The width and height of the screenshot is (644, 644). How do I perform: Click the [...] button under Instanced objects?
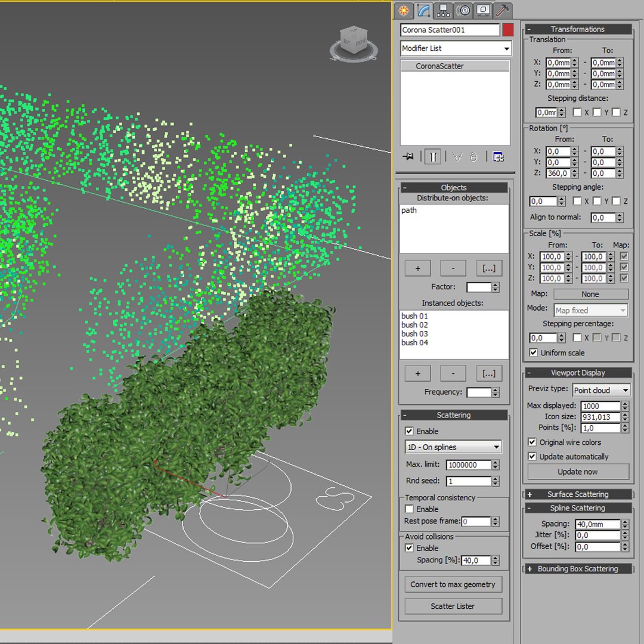pyautogui.click(x=489, y=374)
